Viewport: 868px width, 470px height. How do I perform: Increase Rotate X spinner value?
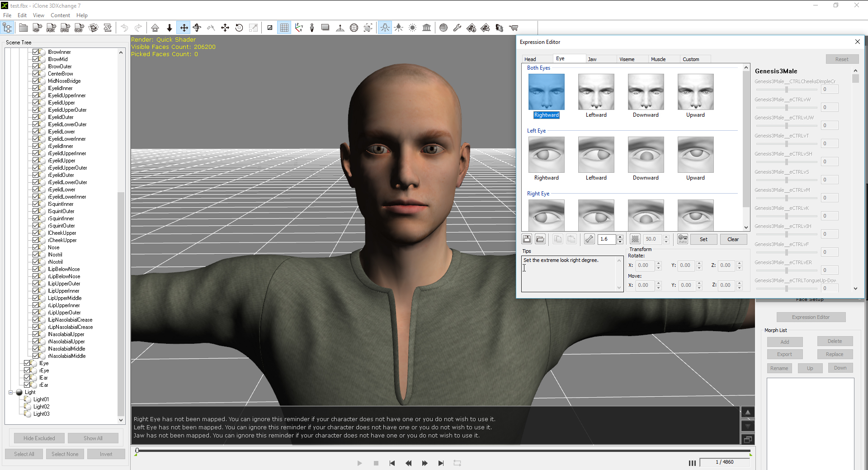(x=658, y=263)
